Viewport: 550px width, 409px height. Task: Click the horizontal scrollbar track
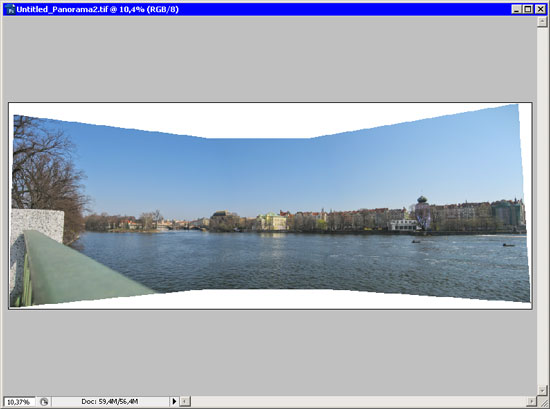coord(359,402)
